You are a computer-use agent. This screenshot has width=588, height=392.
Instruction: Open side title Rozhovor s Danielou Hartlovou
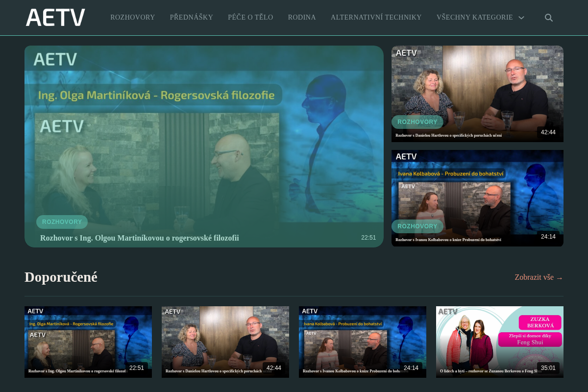pos(448,135)
